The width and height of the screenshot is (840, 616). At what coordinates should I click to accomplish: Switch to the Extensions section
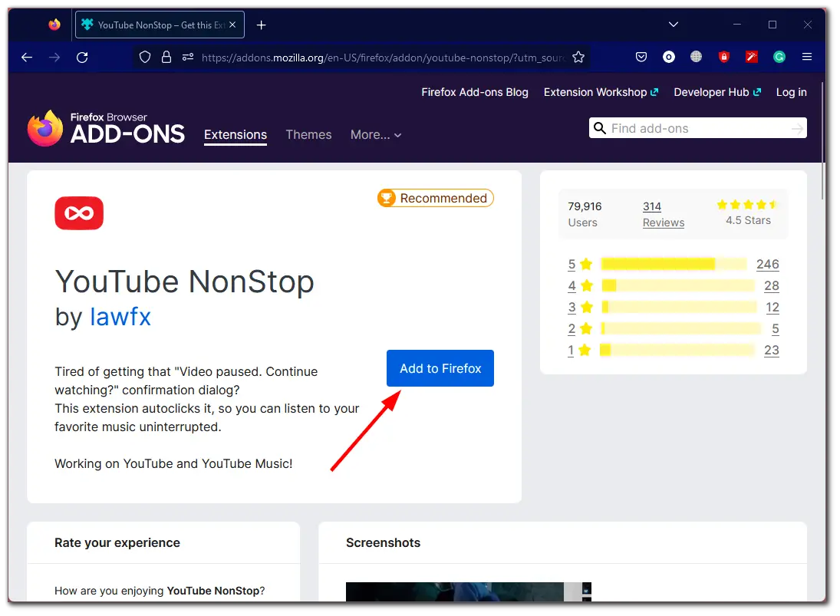click(x=236, y=135)
